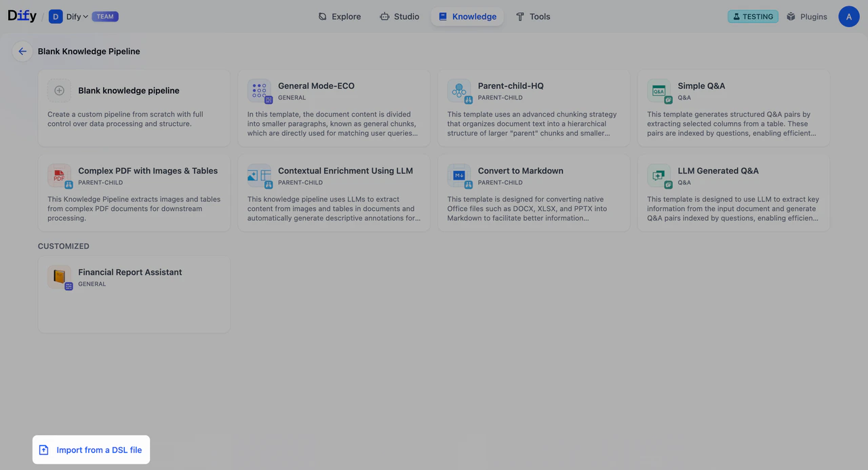Screen dimensions: 868x470
Task: Select the Knowledge tab
Action: coord(467,16)
